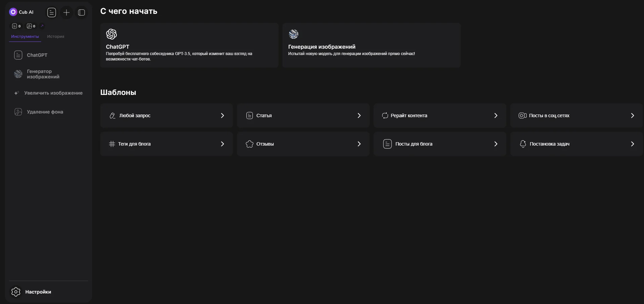
Task: Click the "С чего начать" heading
Action: click(129, 11)
